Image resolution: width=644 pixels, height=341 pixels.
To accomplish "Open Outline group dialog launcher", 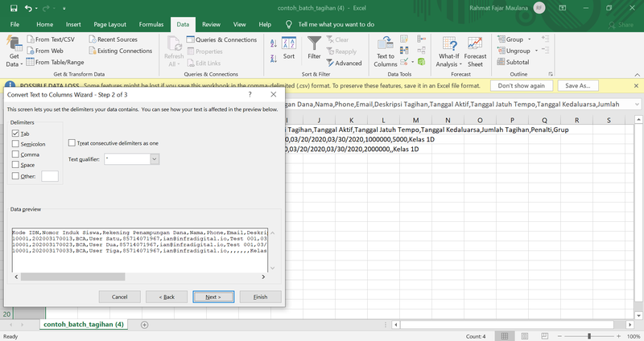I will click(551, 74).
